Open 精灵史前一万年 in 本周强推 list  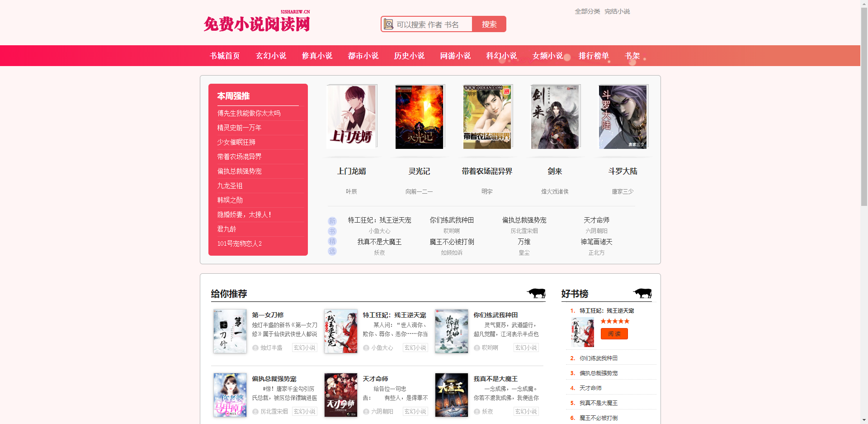pyautogui.click(x=239, y=128)
